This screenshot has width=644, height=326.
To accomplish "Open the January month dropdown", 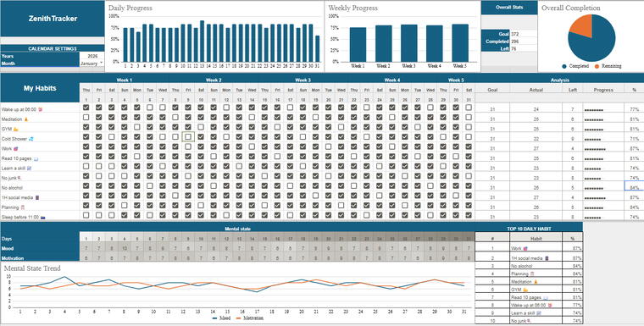I will (x=102, y=64).
